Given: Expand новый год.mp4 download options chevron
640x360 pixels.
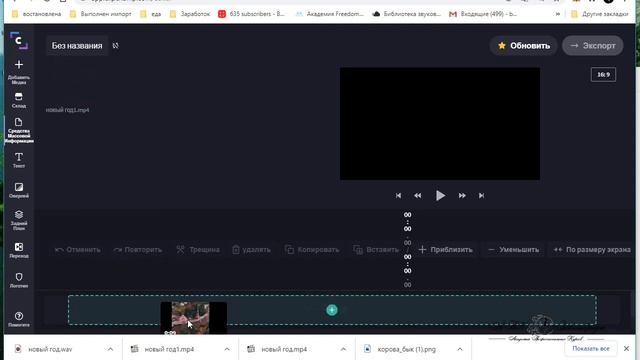Looking at the screenshot, I should [343, 349].
